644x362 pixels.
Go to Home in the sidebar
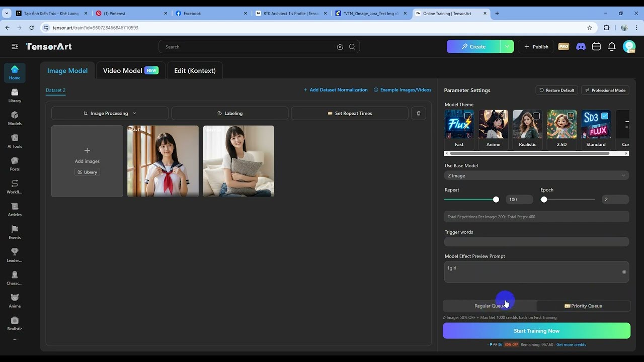pyautogui.click(x=15, y=72)
